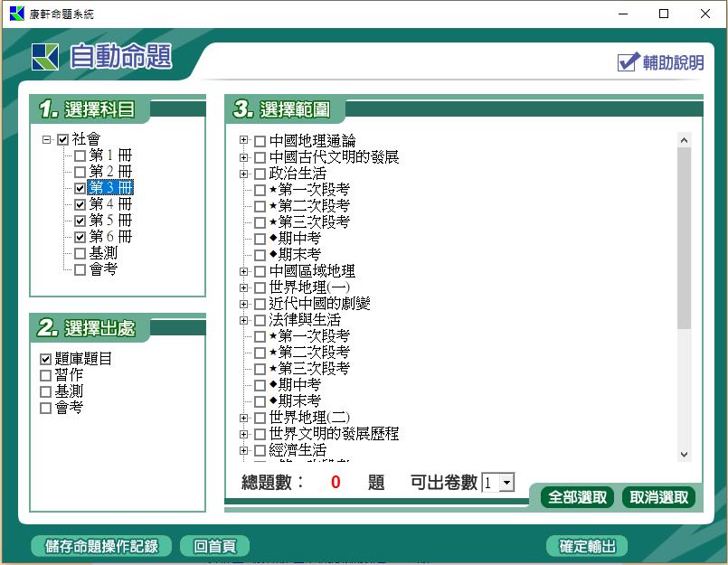Enable the 習作 source checkbox
Viewport: 728px width, 565px height.
46,376
